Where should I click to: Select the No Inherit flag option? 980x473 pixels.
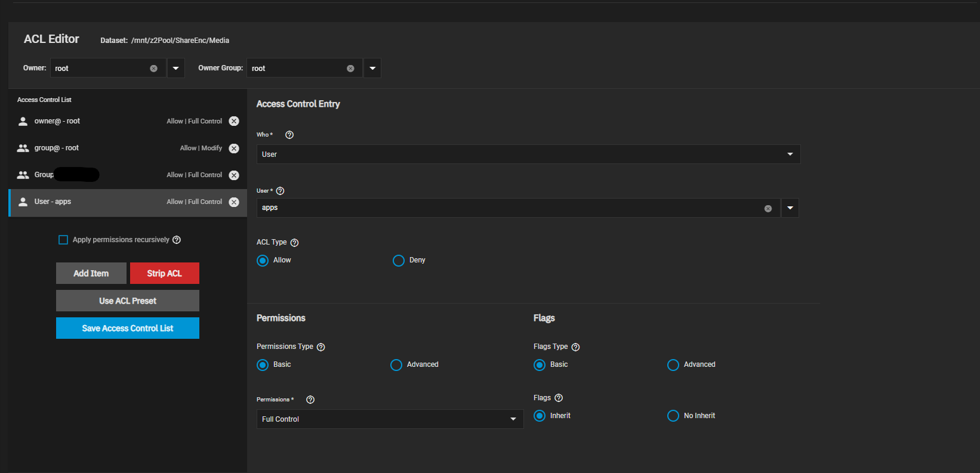673,416
